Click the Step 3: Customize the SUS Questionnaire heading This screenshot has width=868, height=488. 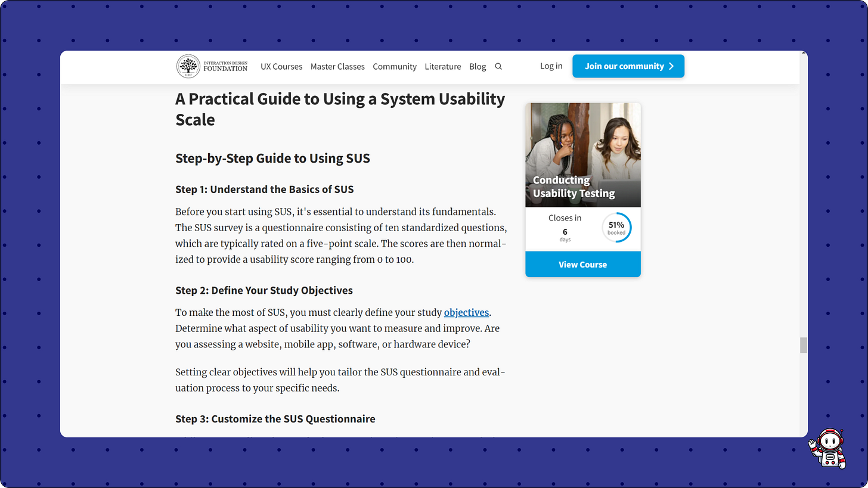click(x=275, y=419)
